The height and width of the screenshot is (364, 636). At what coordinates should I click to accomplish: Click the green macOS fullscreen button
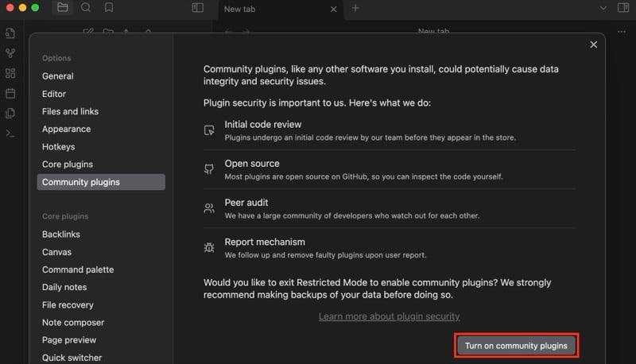pyautogui.click(x=35, y=8)
